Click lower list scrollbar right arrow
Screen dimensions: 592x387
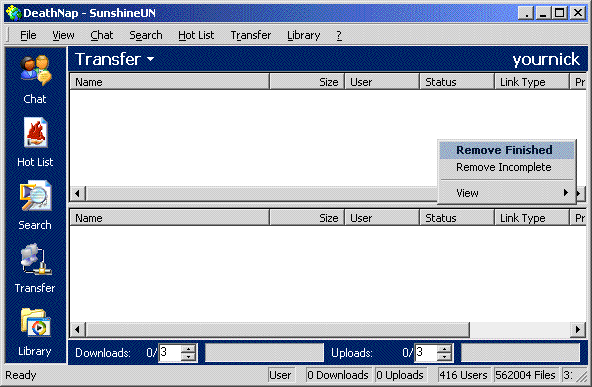click(578, 330)
